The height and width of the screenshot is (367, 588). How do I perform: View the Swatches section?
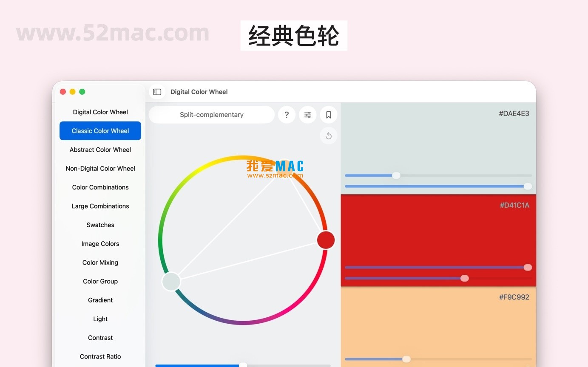coord(100,225)
